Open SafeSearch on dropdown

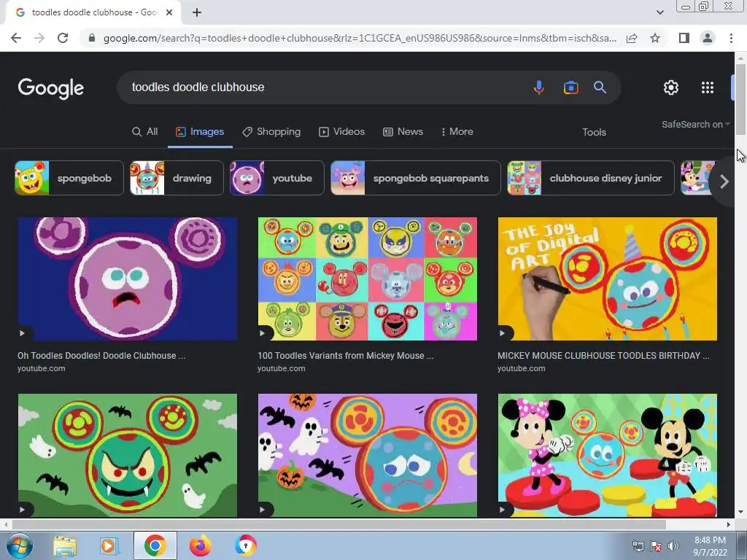[695, 124]
